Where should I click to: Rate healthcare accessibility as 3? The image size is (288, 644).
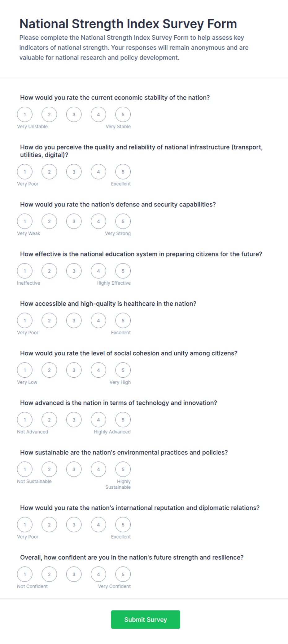click(74, 321)
